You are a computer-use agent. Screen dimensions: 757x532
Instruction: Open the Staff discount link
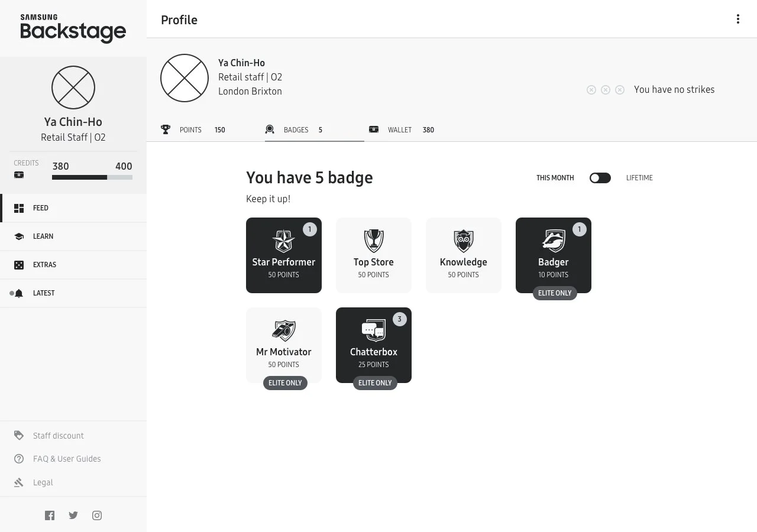coord(59,436)
